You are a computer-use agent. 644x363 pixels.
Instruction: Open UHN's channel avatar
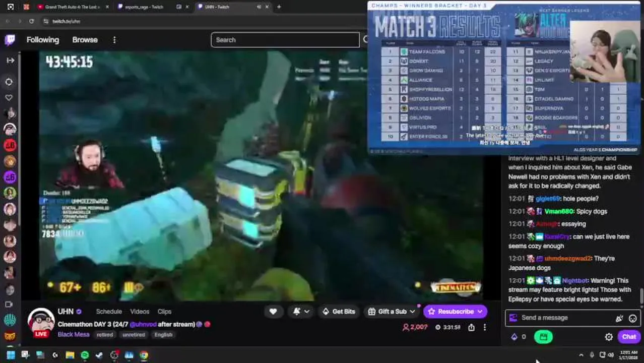click(x=40, y=322)
